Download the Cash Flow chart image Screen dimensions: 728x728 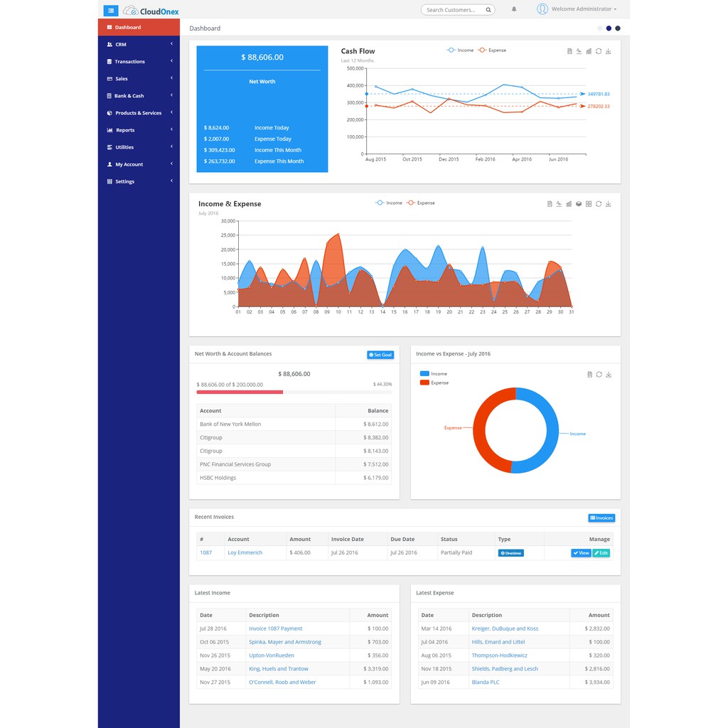[x=609, y=51]
